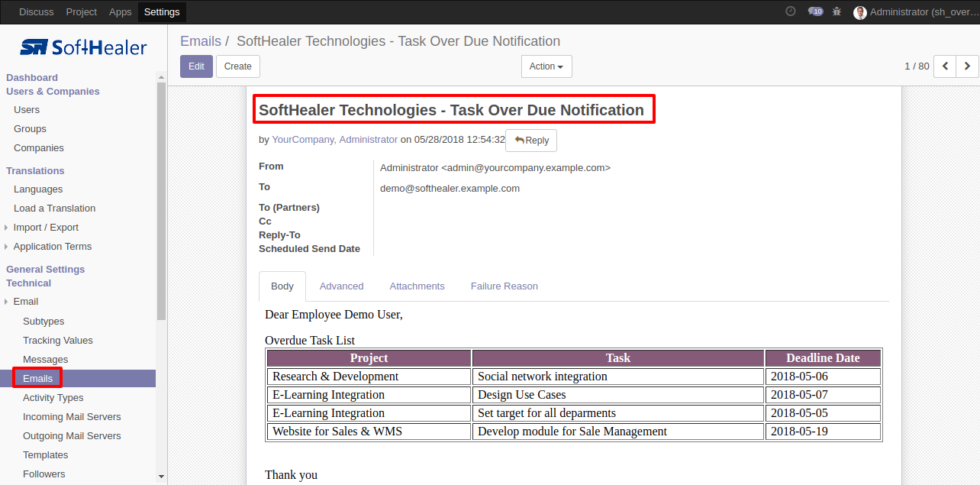Click the SoftHealer logo
This screenshot has width=980, height=485.
83,47
